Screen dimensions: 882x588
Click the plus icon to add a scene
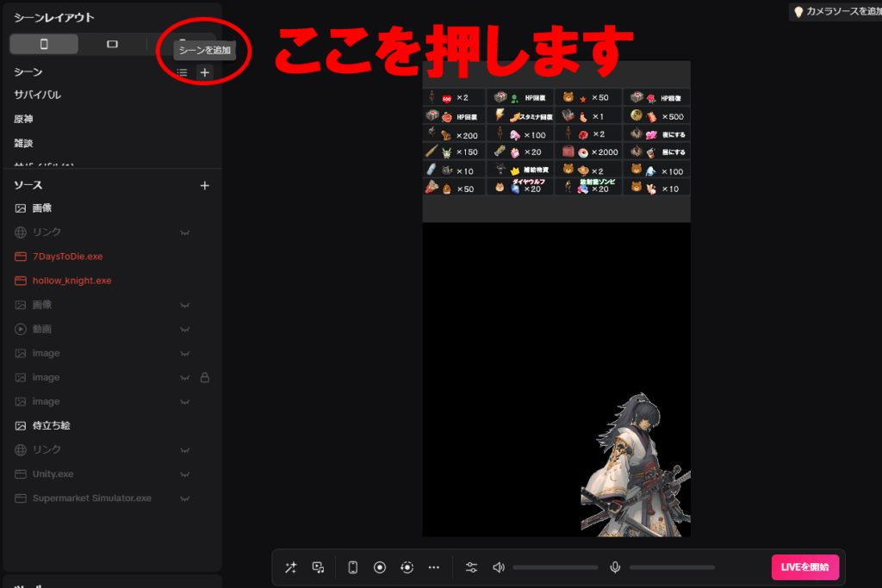click(x=204, y=72)
